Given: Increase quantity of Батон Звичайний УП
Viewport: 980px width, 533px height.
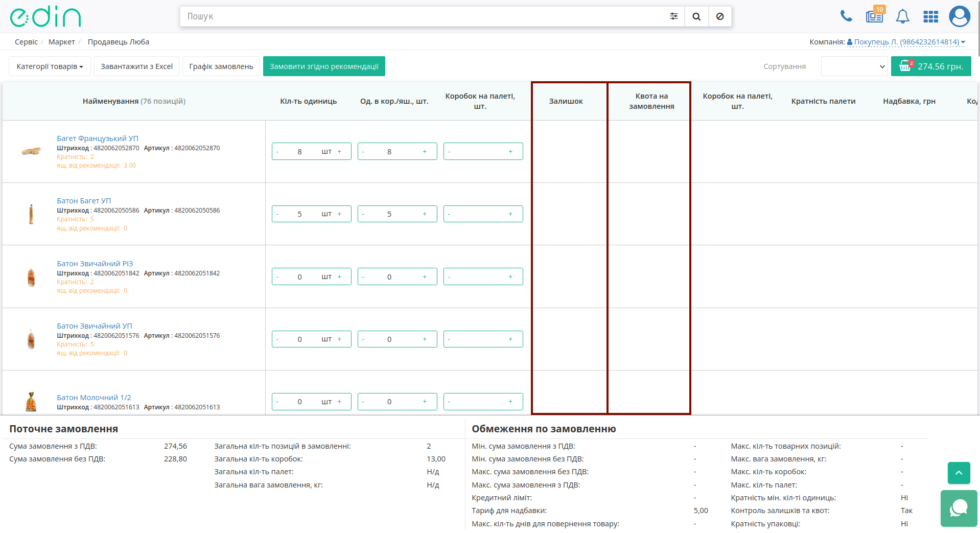Looking at the screenshot, I should click(339, 339).
